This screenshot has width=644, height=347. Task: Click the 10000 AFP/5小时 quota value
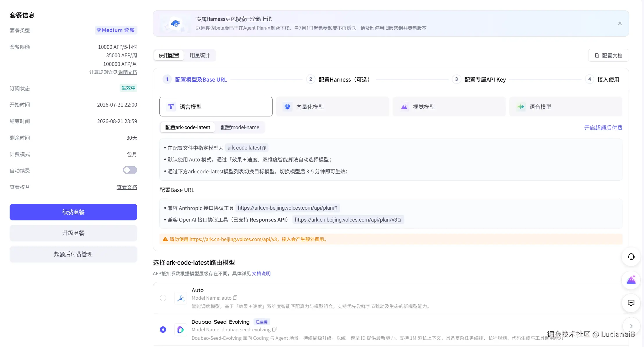coord(117,47)
